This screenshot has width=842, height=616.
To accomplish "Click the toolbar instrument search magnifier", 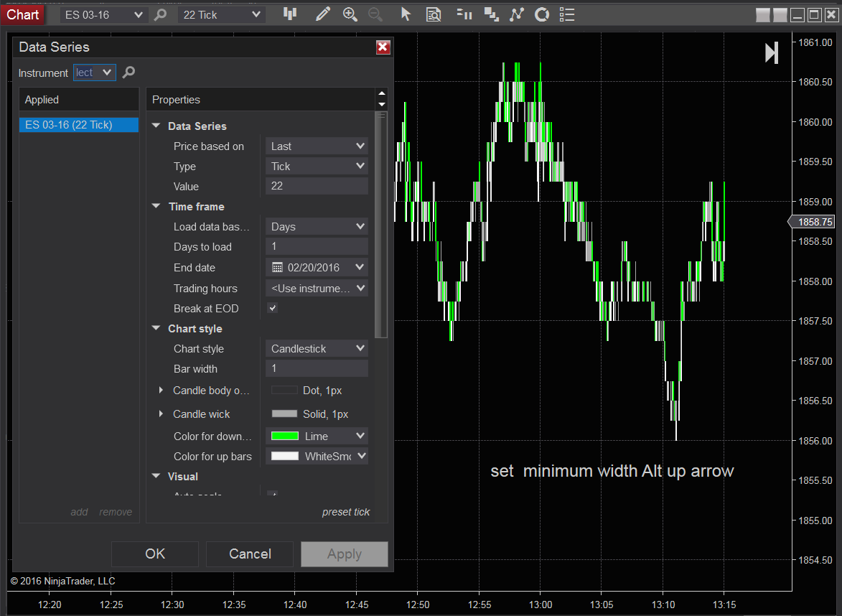I will [x=160, y=14].
